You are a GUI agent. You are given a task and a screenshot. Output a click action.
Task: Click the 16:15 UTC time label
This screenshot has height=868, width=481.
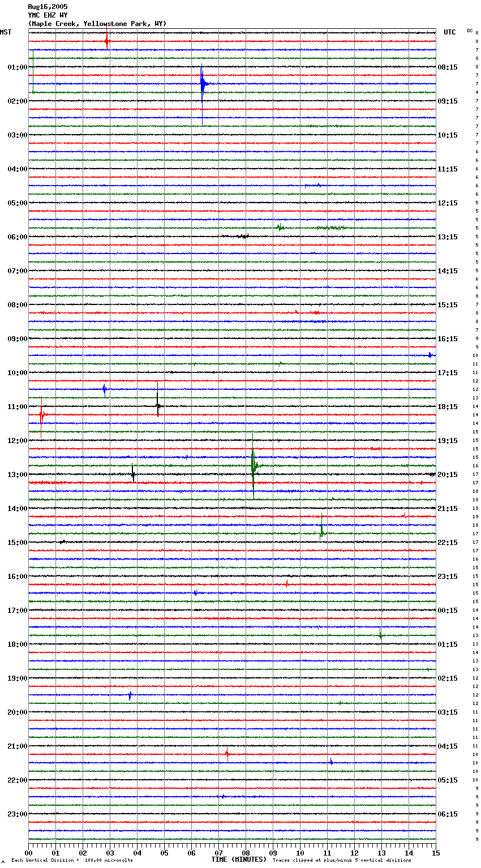tap(448, 339)
